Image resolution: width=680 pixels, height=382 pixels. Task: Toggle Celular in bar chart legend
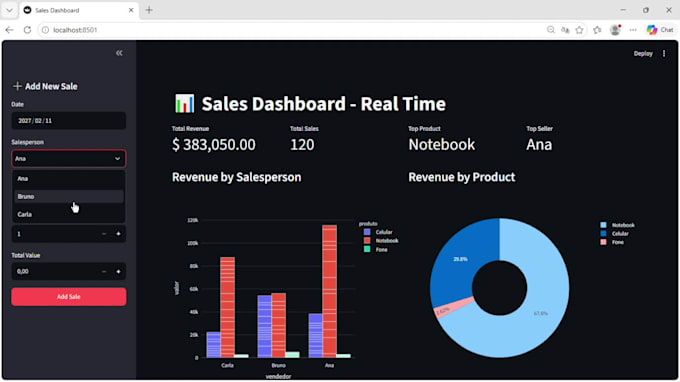(x=378, y=232)
